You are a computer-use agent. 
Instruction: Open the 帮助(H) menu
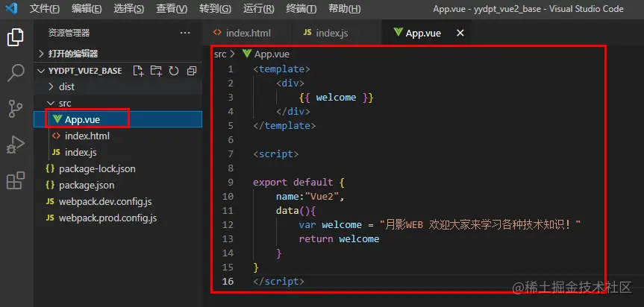[x=345, y=9]
